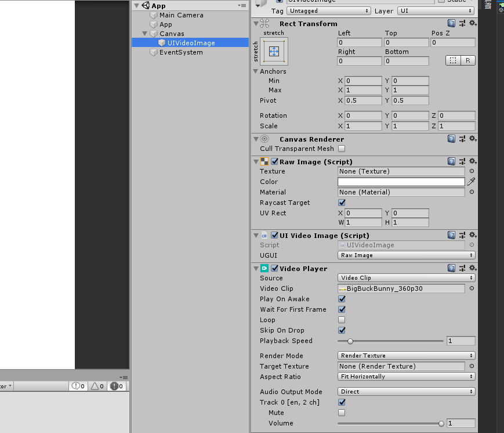Enable the Loop checkbox

[x=342, y=320]
